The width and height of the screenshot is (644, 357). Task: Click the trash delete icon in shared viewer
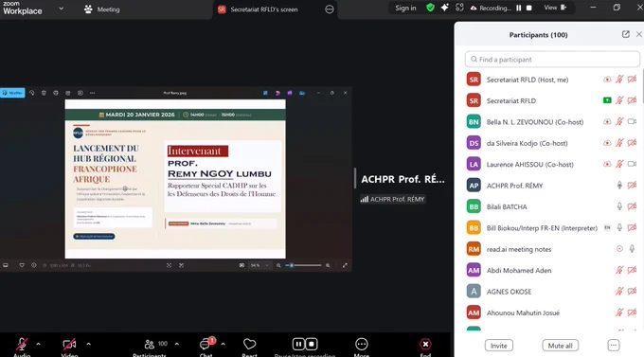pos(44,93)
